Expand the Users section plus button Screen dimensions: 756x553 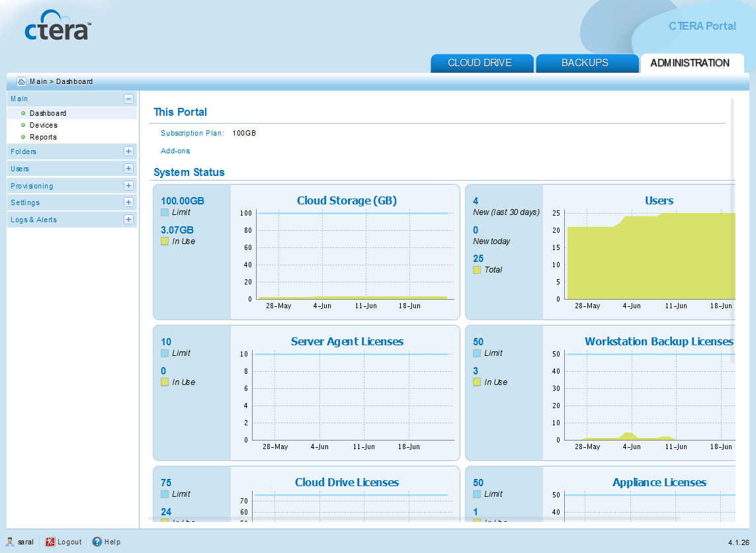(x=128, y=169)
